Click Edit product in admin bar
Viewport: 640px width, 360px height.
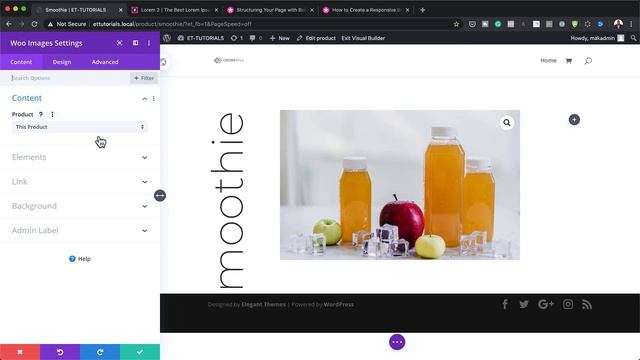316,38
